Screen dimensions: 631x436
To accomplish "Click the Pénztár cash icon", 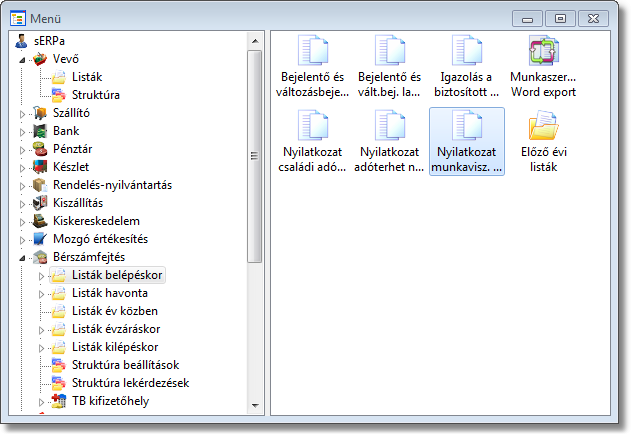I will pos(40,149).
